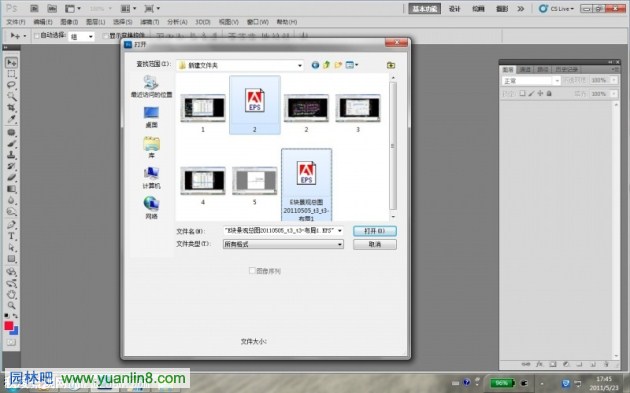Screen dimensions: 630x393
Task: Select the Clone Stamp tool
Action: pyautogui.click(x=11, y=155)
